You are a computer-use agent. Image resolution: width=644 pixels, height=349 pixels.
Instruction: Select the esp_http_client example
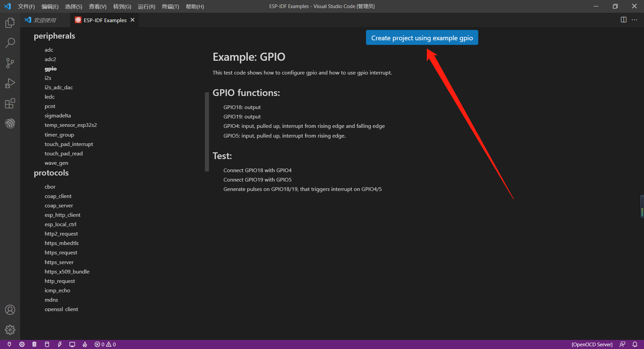(62, 215)
